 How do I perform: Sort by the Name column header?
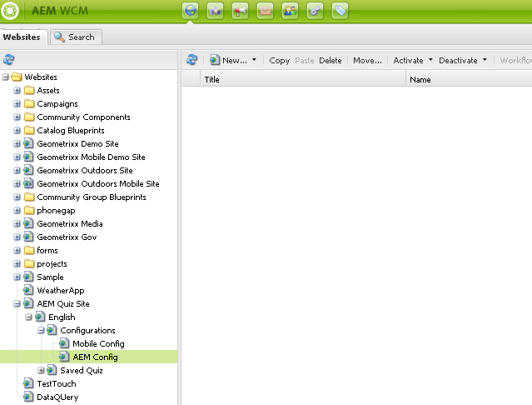[x=470, y=79]
